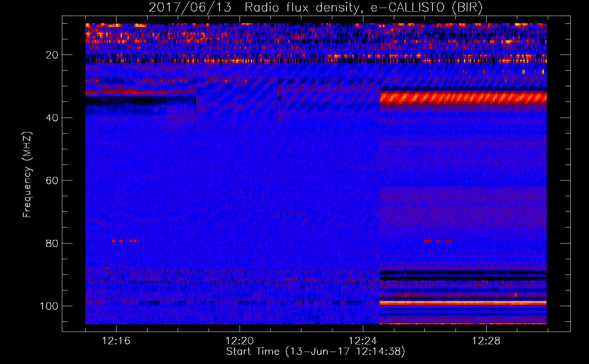This screenshot has width=589, height=364.
Task: Click the bright horizontal emission line near 99 MHz
Action: coord(463,302)
